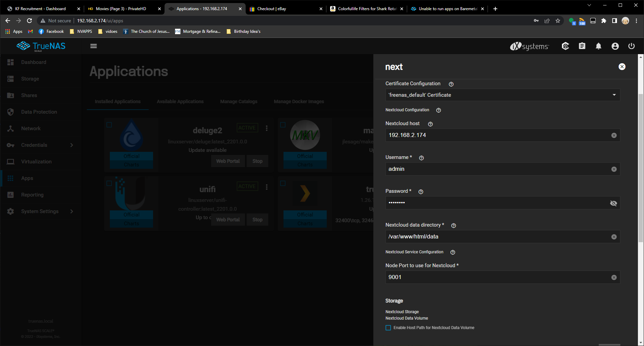Clear the Nextcloud host field
644x346 pixels.
coord(614,135)
